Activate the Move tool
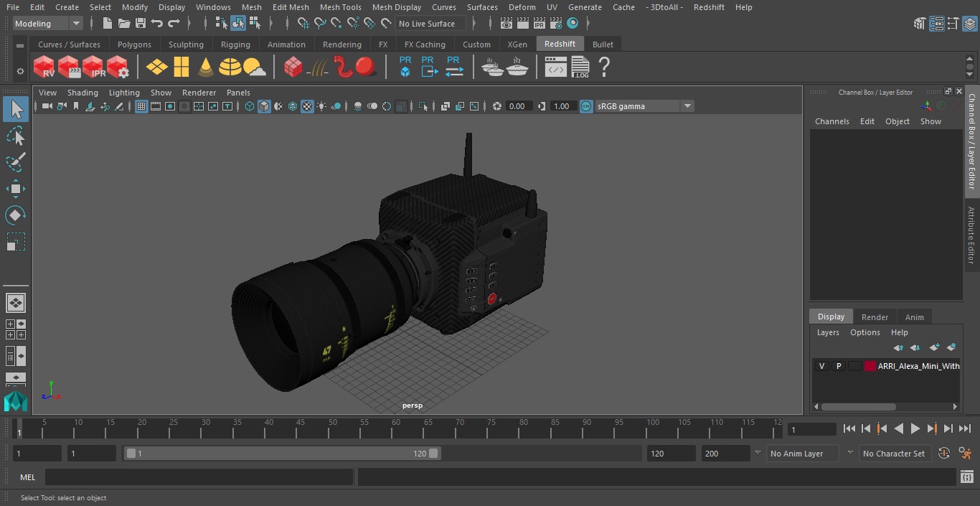 click(x=15, y=189)
